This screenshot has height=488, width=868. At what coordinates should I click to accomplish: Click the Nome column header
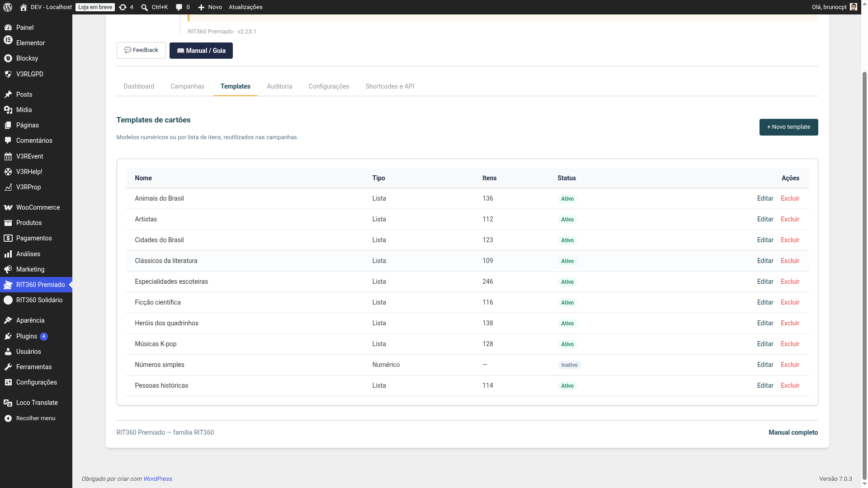click(143, 178)
